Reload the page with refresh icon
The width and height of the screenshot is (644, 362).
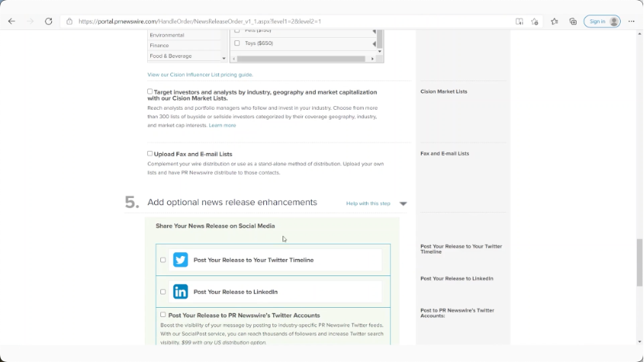(x=49, y=21)
